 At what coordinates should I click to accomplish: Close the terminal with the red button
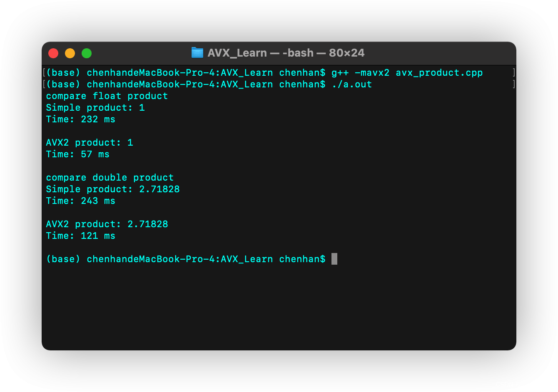pos(53,53)
